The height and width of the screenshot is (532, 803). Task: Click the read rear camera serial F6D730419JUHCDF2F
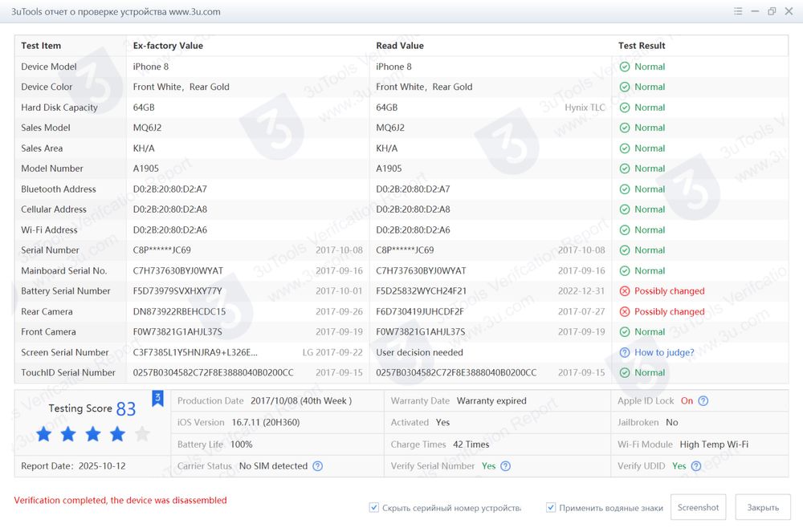coord(420,311)
